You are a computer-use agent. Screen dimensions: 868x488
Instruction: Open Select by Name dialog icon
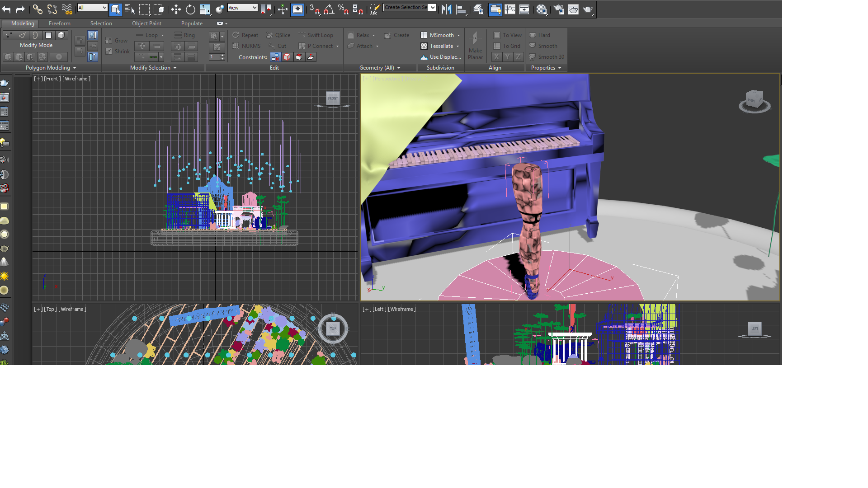point(130,8)
